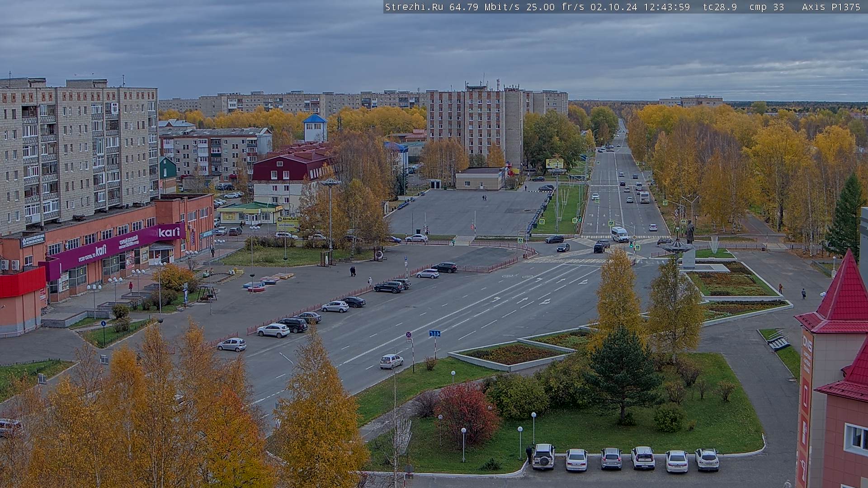868x488 pixels.
Task: Click the 12:43:59 timestamp
Action: pyautogui.click(x=666, y=7)
